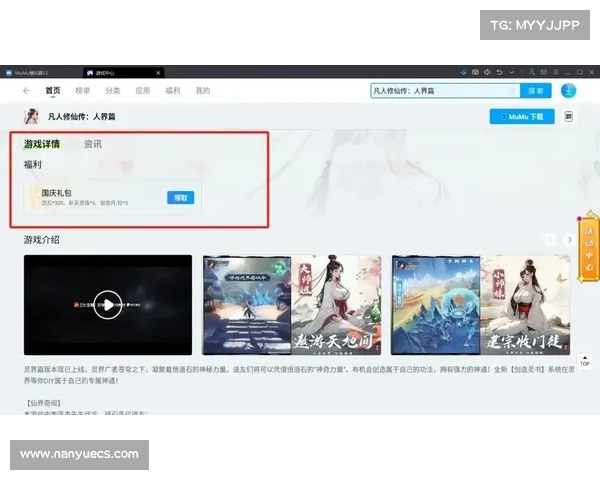Screen dimensions: 600x480
Task: Open the mail envelope icon in title bar
Action: coord(544,72)
